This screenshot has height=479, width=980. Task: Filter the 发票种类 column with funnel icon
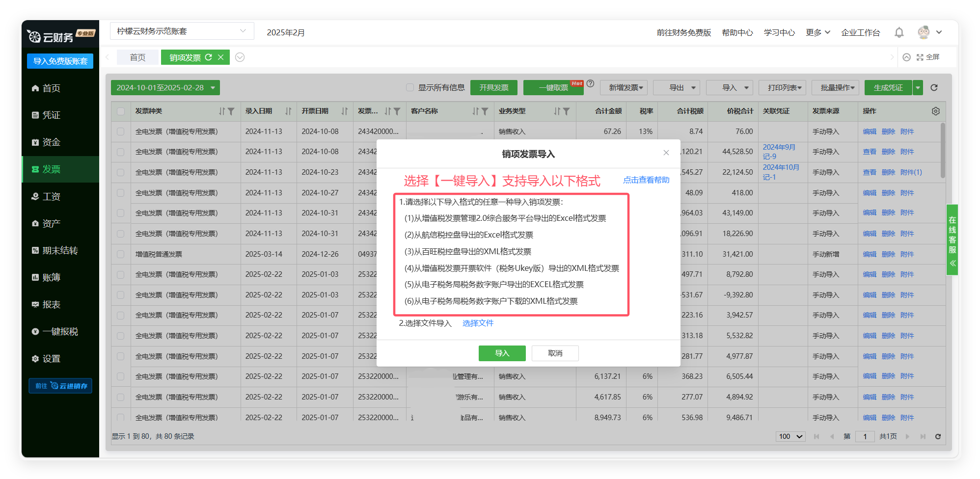tap(231, 111)
